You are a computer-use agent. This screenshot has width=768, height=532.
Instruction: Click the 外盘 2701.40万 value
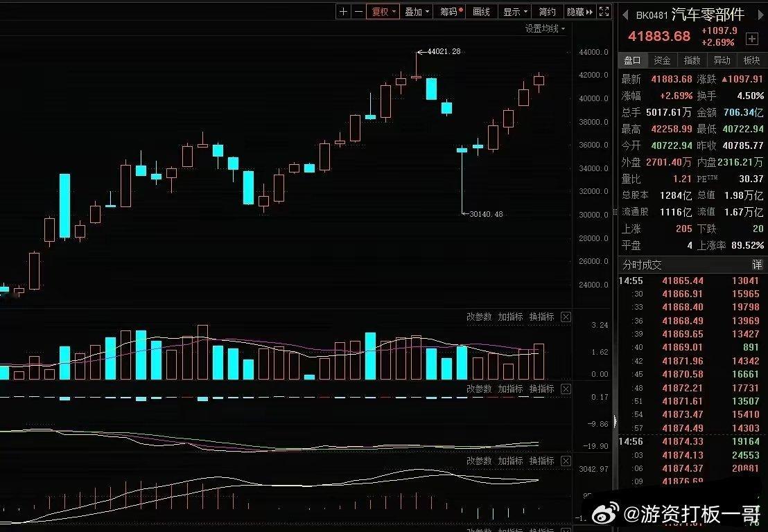669,162
